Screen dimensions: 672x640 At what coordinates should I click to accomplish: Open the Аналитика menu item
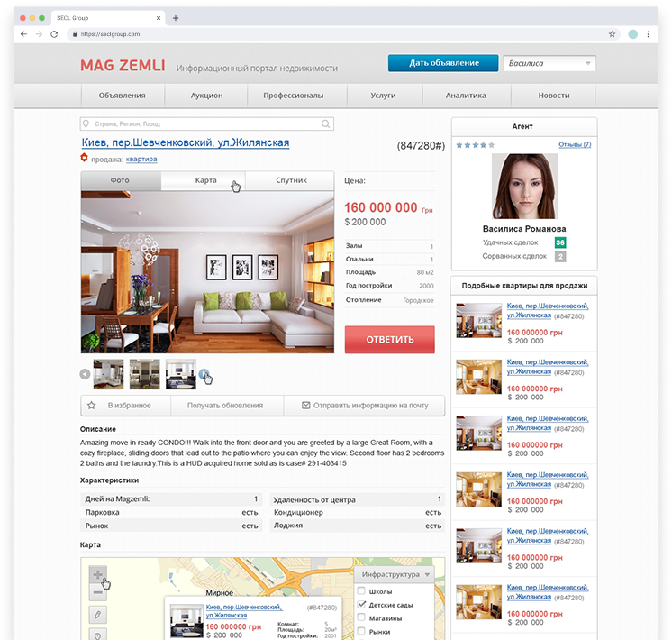[466, 96]
